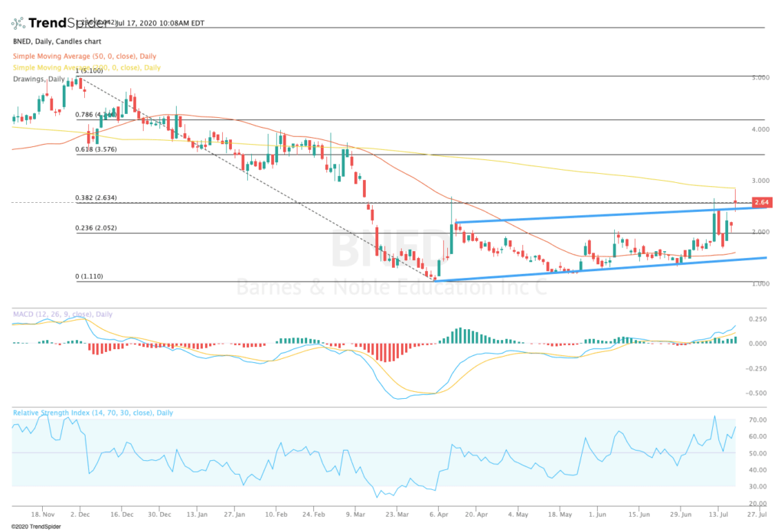Click the RSI axis value 30.00
Image resolution: width=784 pixels, height=532 pixels.
[x=757, y=487]
